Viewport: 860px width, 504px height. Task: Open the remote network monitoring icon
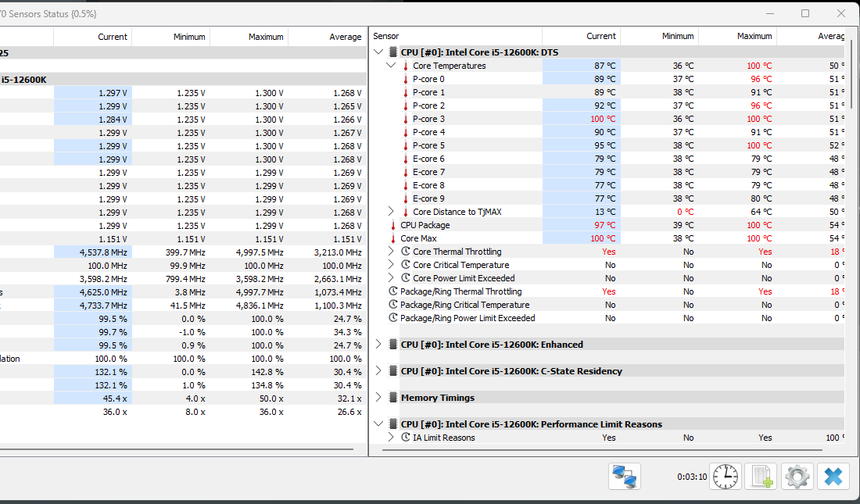tap(625, 476)
